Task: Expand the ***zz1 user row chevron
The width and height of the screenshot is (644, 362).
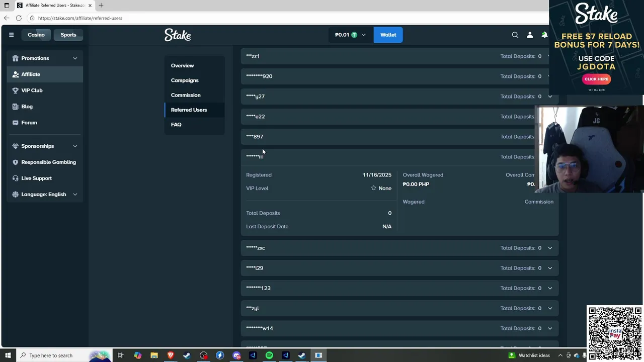Action: click(549, 56)
